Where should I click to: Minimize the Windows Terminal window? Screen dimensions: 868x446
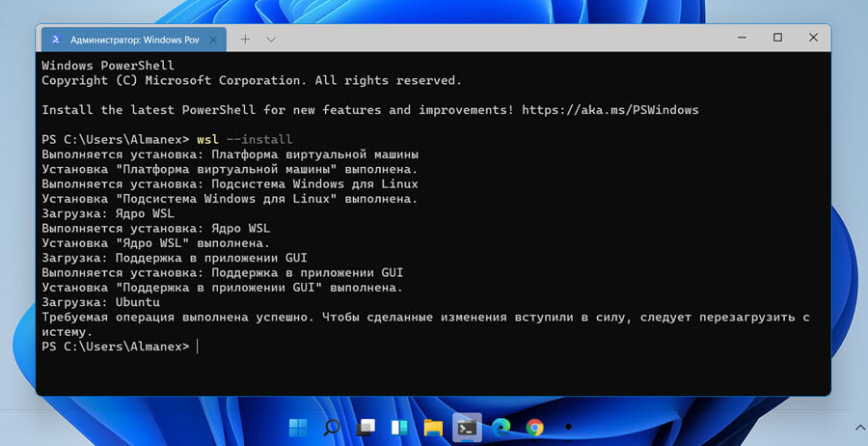tap(743, 38)
